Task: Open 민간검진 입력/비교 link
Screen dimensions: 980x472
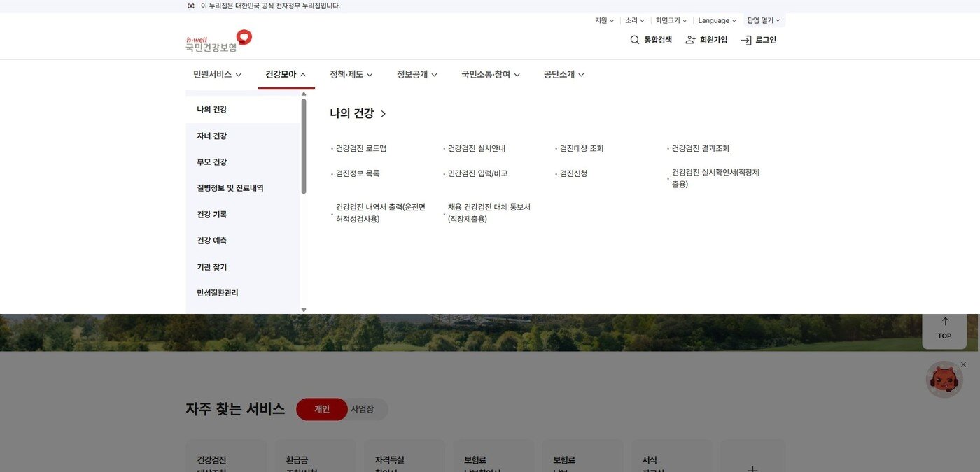Action: pos(478,173)
